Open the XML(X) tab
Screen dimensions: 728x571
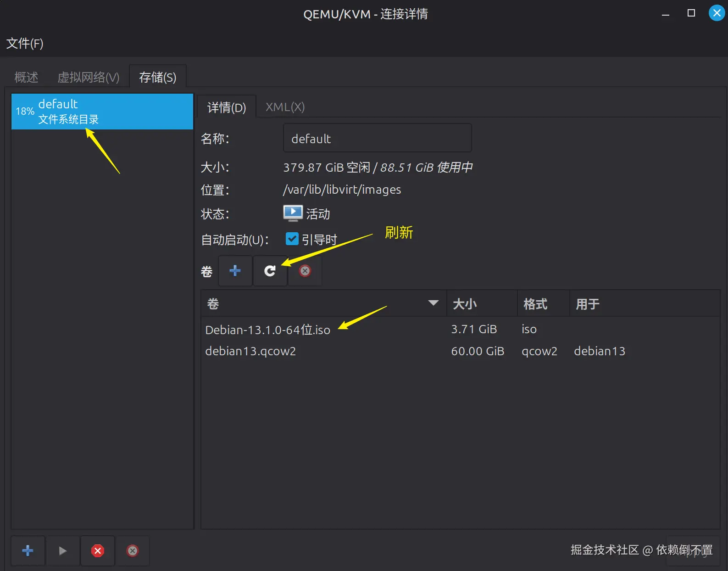285,107
